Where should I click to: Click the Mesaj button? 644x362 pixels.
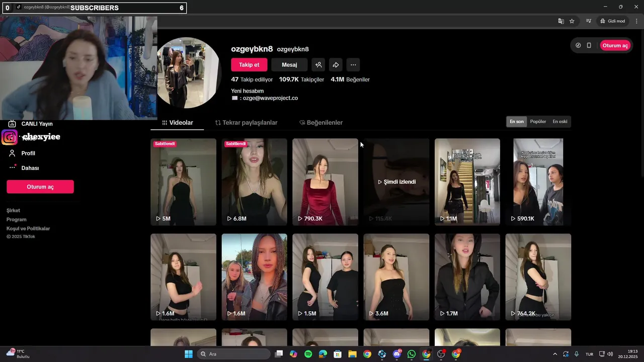click(x=289, y=65)
